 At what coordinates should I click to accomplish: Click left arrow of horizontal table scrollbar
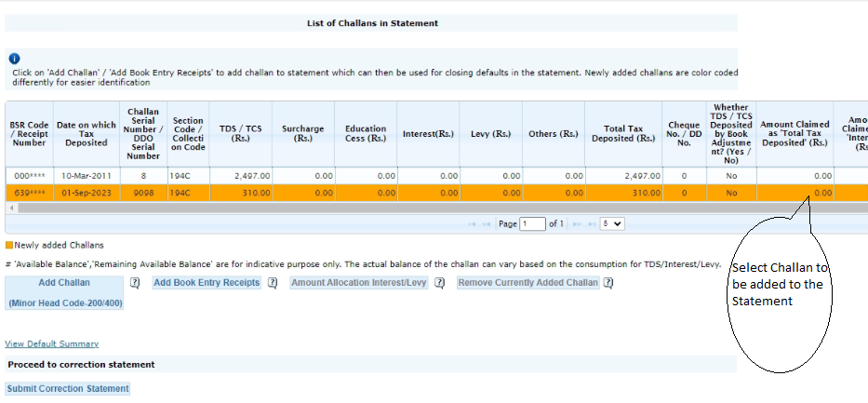click(10, 208)
